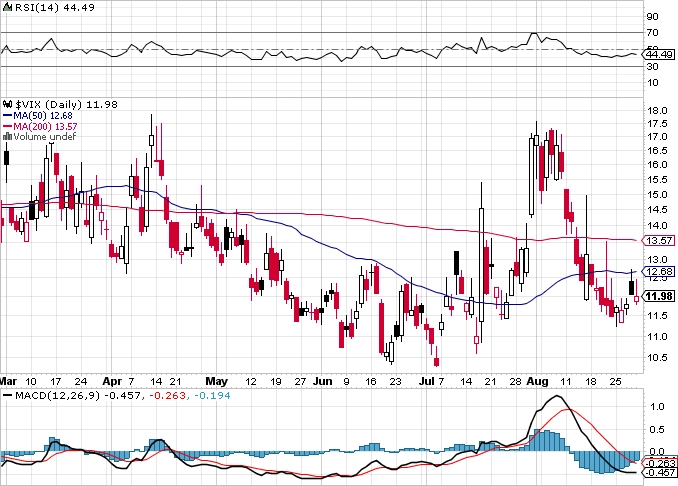The width and height of the screenshot is (678, 486).
Task: Click the RSI 44.49 value tag
Action: 659,54
